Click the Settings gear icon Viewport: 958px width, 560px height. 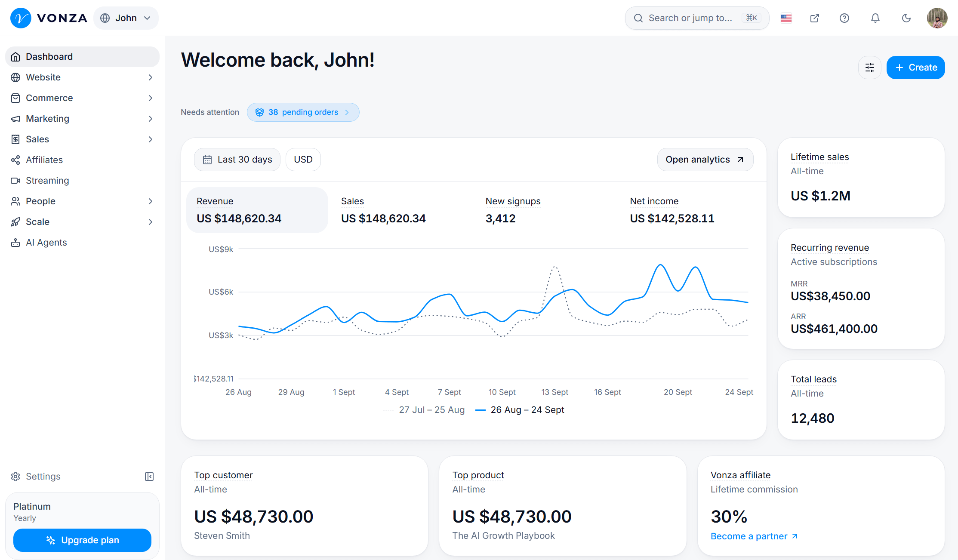pos(15,477)
